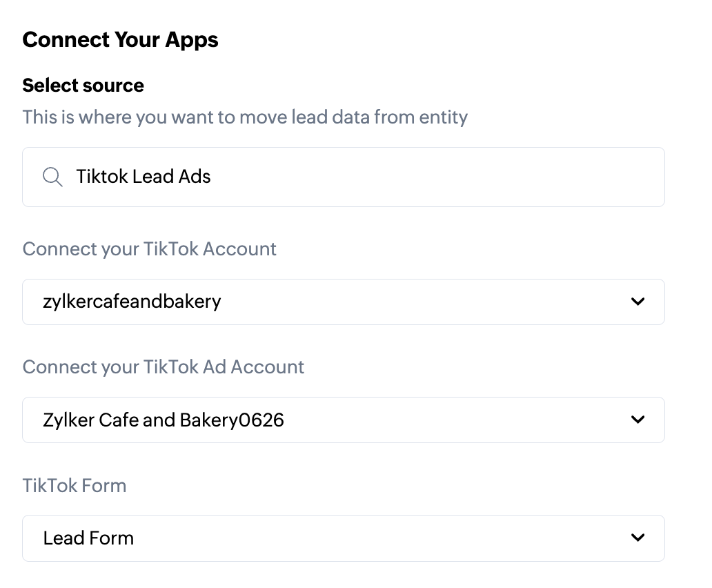This screenshot has height=588, width=712.
Task: Click the "Zylker Cafe and Bakery0626" value text
Action: point(164,420)
